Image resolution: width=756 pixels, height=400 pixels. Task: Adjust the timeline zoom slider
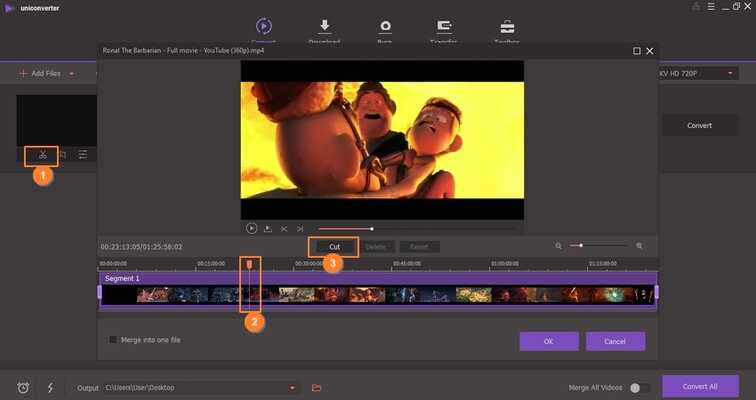(598, 246)
